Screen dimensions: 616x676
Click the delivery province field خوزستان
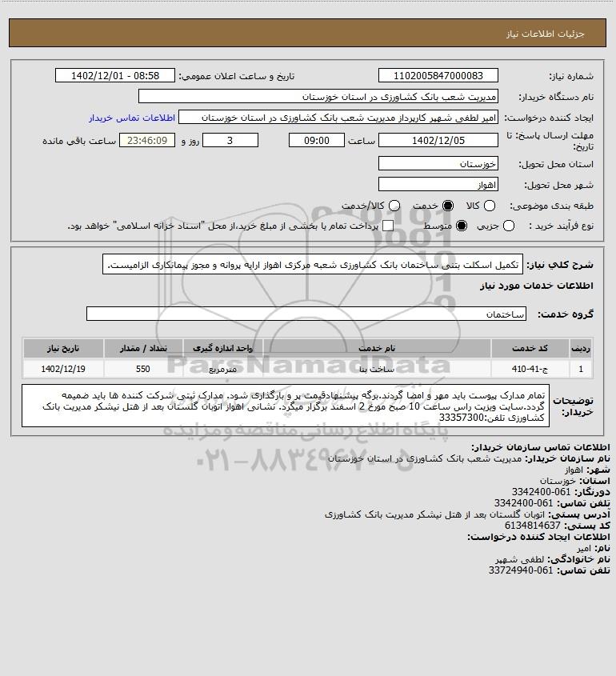click(438, 163)
